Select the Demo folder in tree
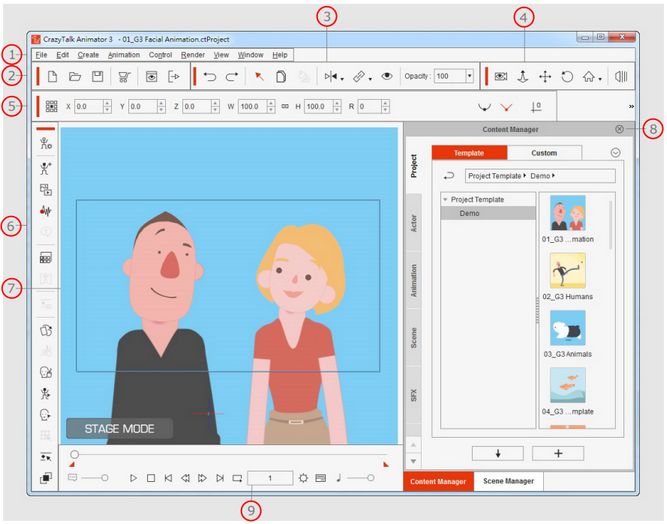 488,213
